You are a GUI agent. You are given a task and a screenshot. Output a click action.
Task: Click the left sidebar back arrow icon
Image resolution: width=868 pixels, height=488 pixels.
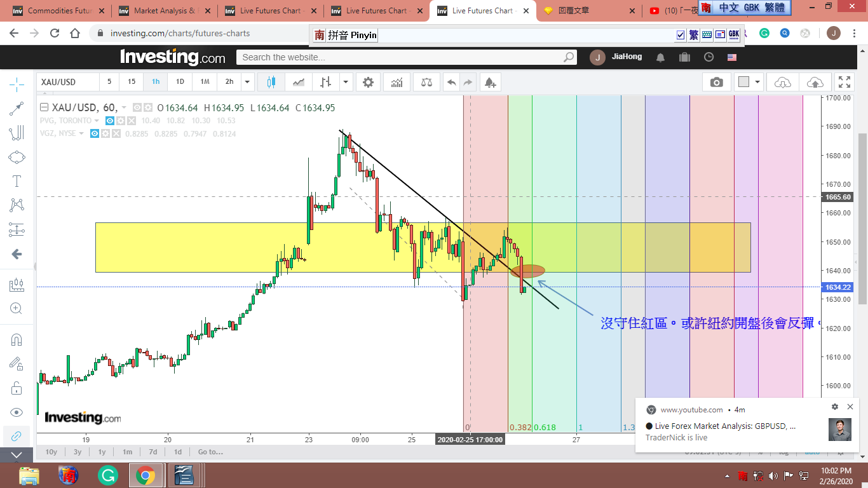17,254
